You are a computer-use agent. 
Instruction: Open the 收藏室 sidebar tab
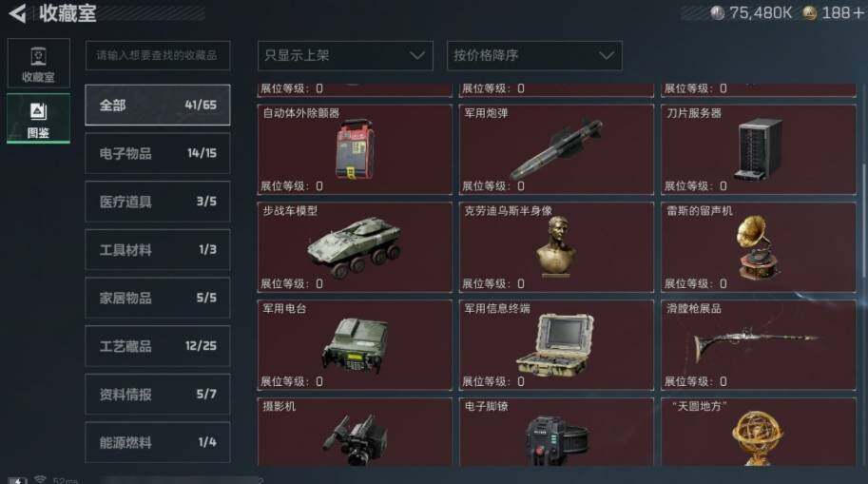[38, 63]
